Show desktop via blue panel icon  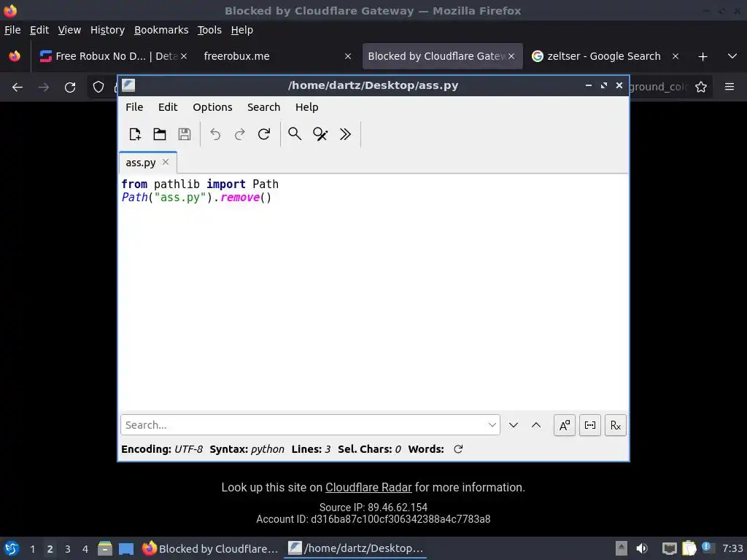click(126, 548)
